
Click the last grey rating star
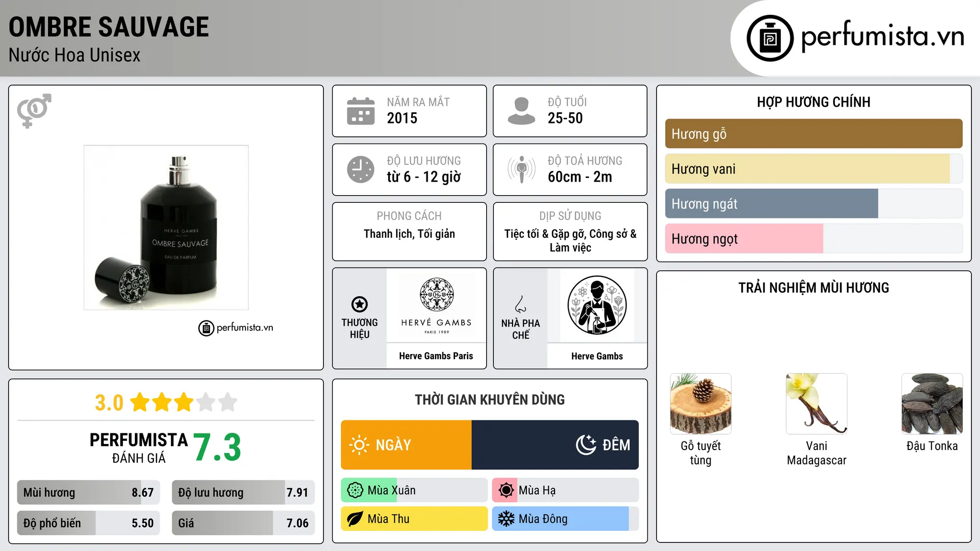(228, 402)
